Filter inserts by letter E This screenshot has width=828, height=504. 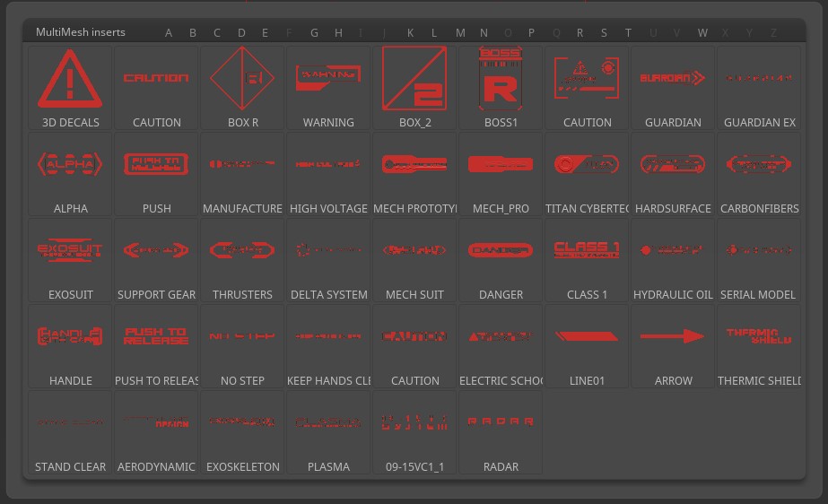click(266, 32)
